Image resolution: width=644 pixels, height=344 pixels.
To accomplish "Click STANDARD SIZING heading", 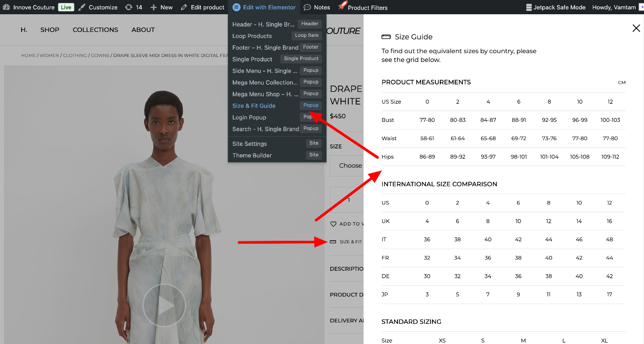I will tap(411, 322).
